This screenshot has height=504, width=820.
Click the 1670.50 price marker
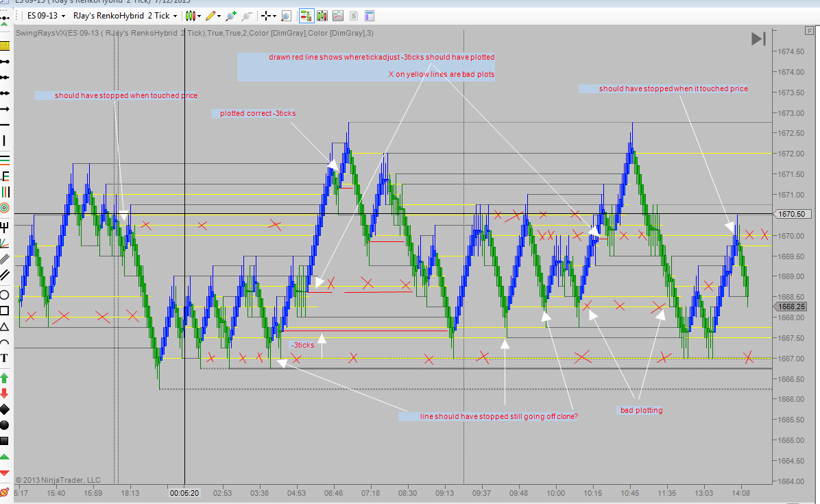(x=792, y=214)
